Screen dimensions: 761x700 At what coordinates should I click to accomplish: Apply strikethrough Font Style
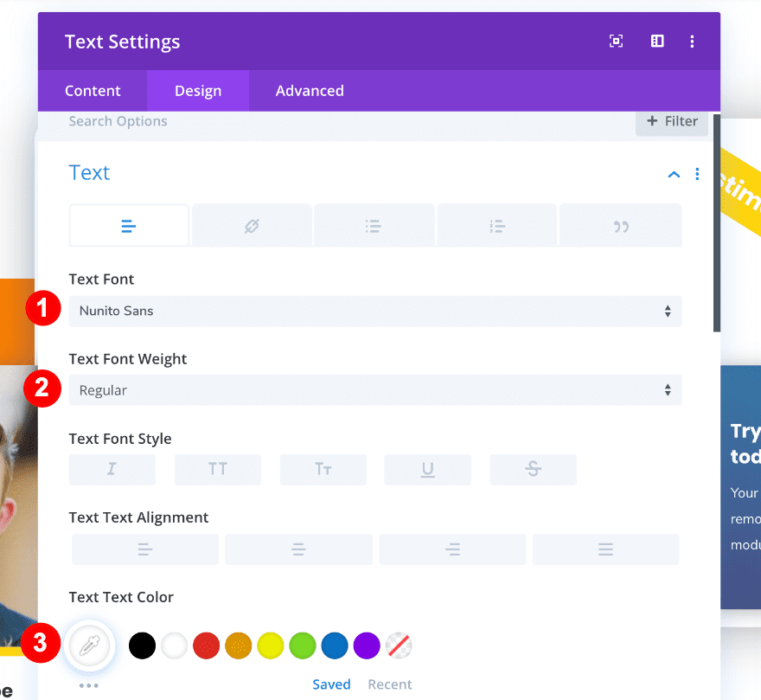point(533,469)
